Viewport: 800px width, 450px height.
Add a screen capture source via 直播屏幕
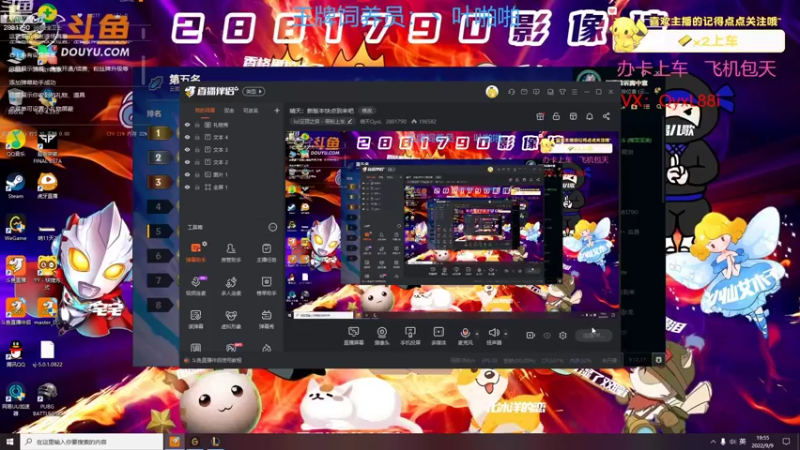click(x=354, y=336)
